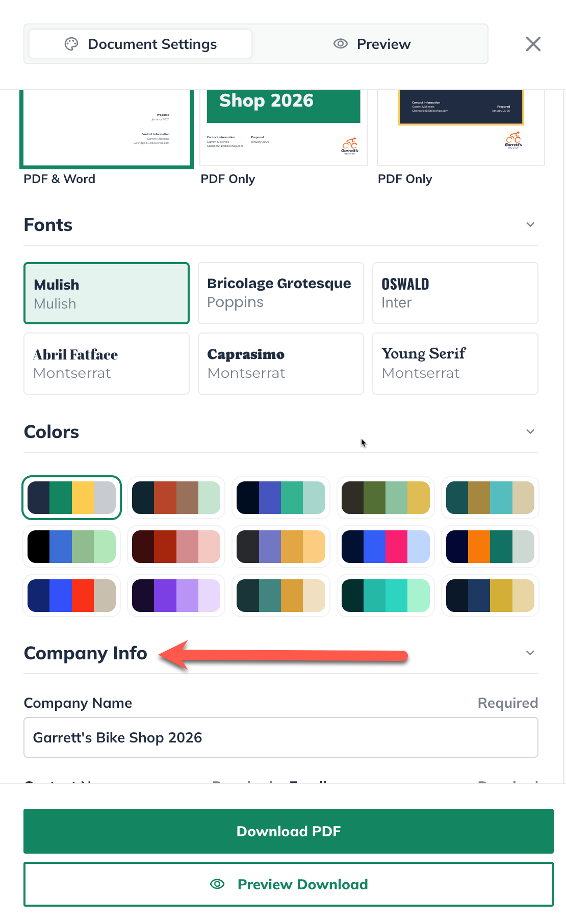Edit the Company Name input field
Screen dimensions: 566x924
(280, 737)
